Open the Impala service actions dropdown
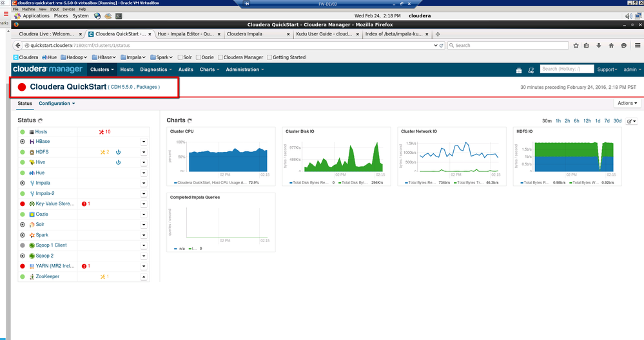The image size is (644, 340). click(x=144, y=184)
